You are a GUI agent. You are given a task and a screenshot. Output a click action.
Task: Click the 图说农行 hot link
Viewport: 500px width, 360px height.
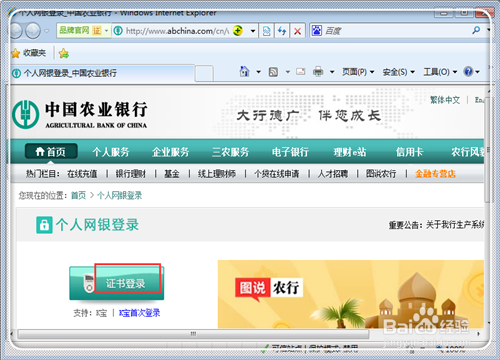381,174
